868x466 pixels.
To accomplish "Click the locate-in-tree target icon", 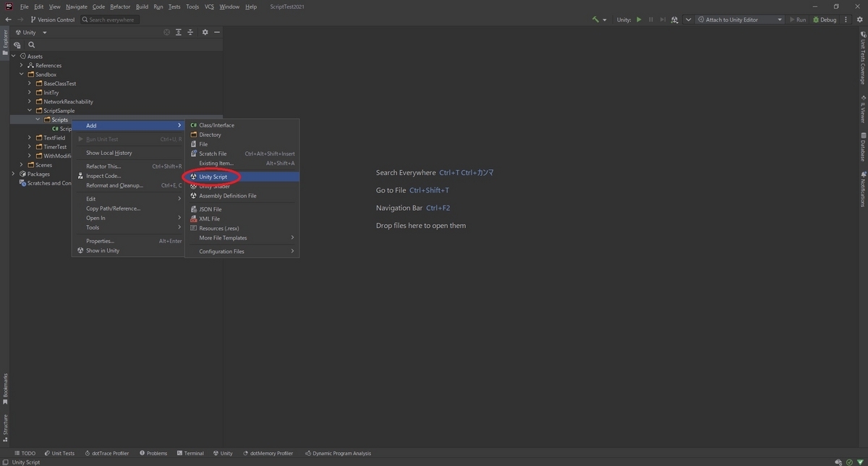I will click(166, 33).
